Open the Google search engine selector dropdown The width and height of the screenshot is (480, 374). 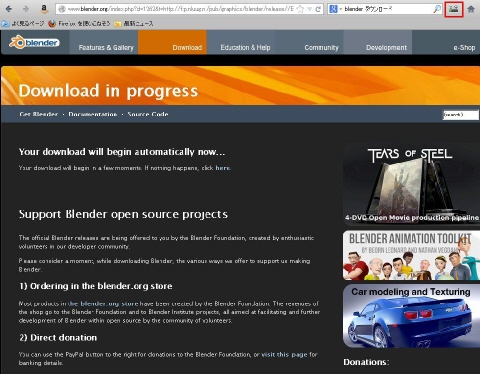click(x=335, y=9)
